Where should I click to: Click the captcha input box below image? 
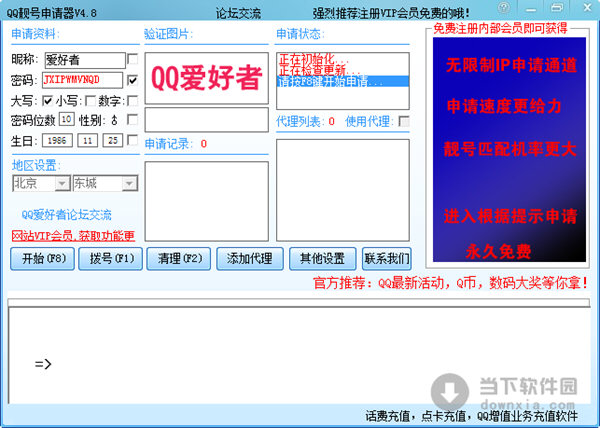coord(207,120)
